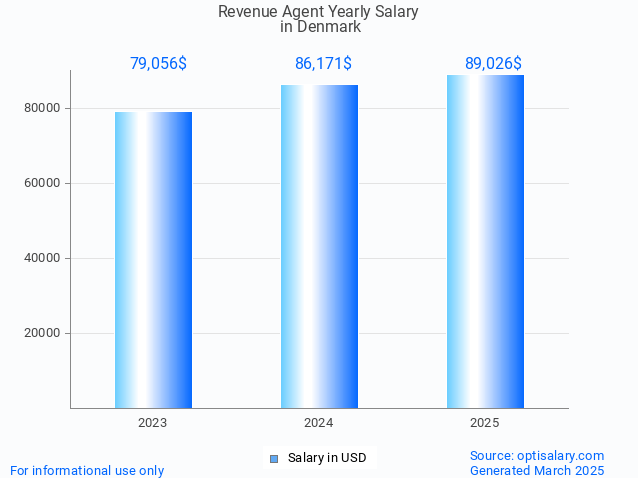This screenshot has height=478, width=638.
Task: Select the 86,171$ value label
Action: (323, 64)
